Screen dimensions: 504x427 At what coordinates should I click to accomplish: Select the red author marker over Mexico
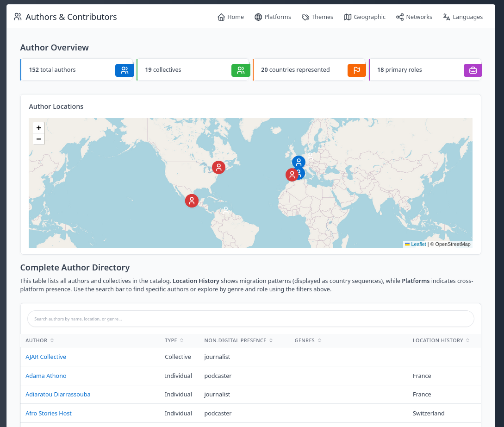192,201
